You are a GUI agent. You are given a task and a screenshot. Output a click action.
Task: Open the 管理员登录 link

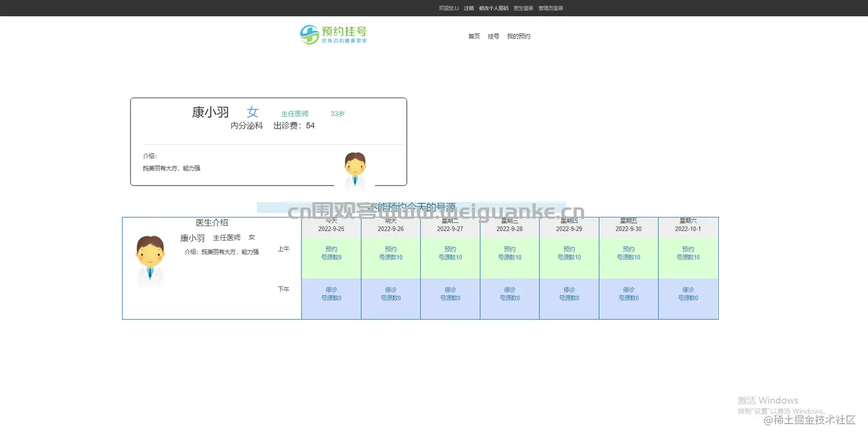(x=551, y=8)
